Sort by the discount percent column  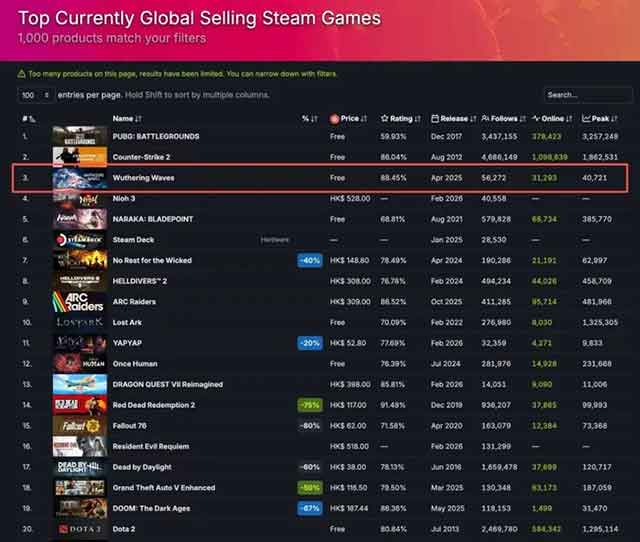(309, 119)
